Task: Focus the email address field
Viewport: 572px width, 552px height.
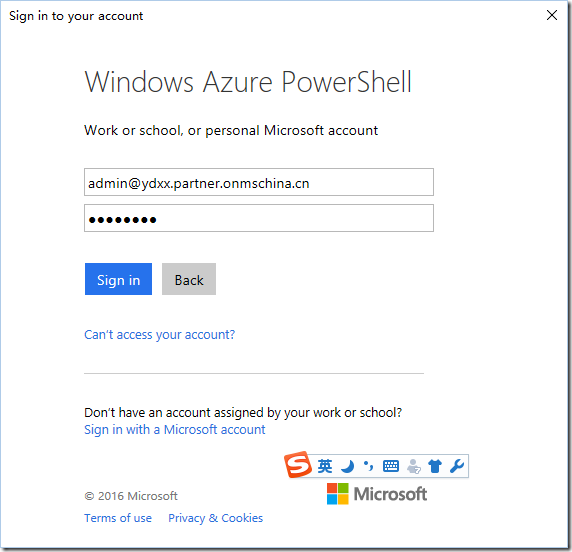Action: coord(259,182)
